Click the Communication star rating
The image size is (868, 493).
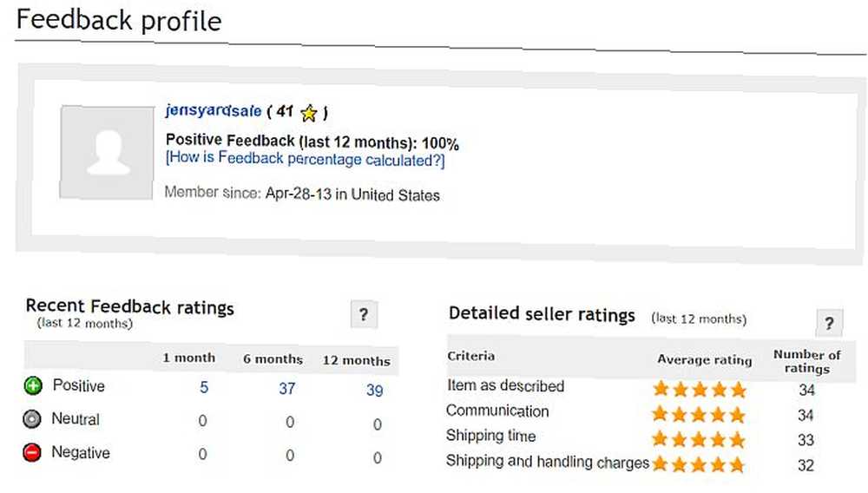pos(699,414)
